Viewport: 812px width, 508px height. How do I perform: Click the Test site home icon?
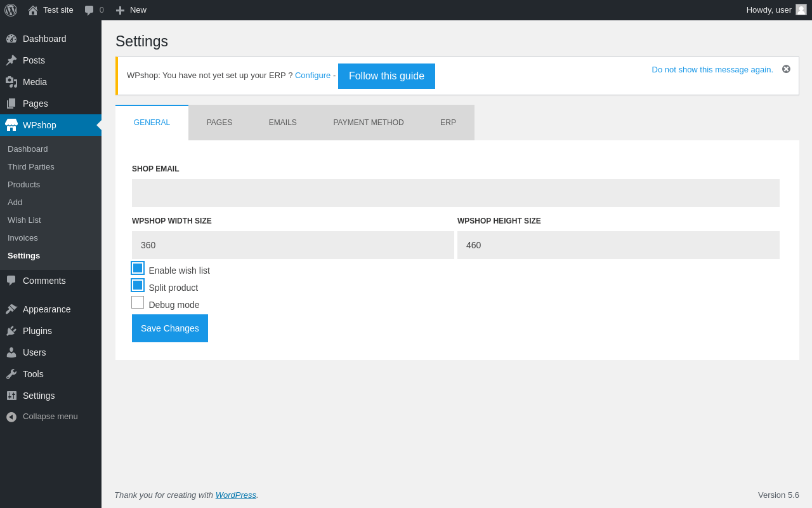(x=33, y=10)
